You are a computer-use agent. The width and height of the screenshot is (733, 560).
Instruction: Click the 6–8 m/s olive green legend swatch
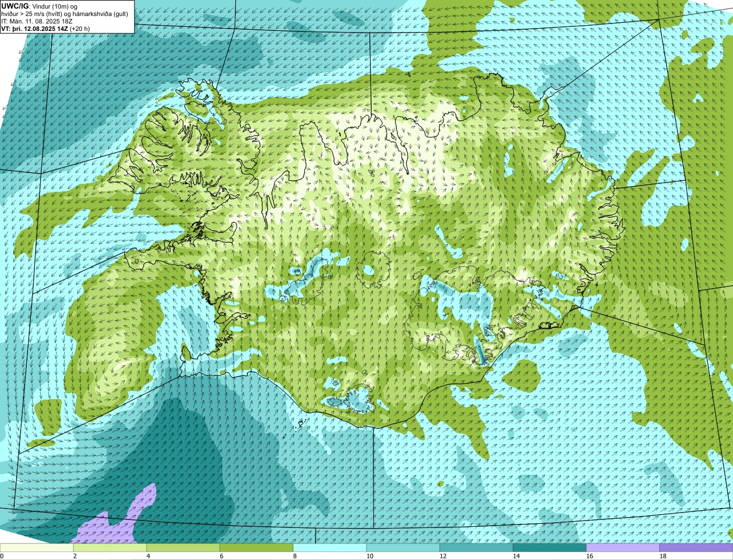257,548
